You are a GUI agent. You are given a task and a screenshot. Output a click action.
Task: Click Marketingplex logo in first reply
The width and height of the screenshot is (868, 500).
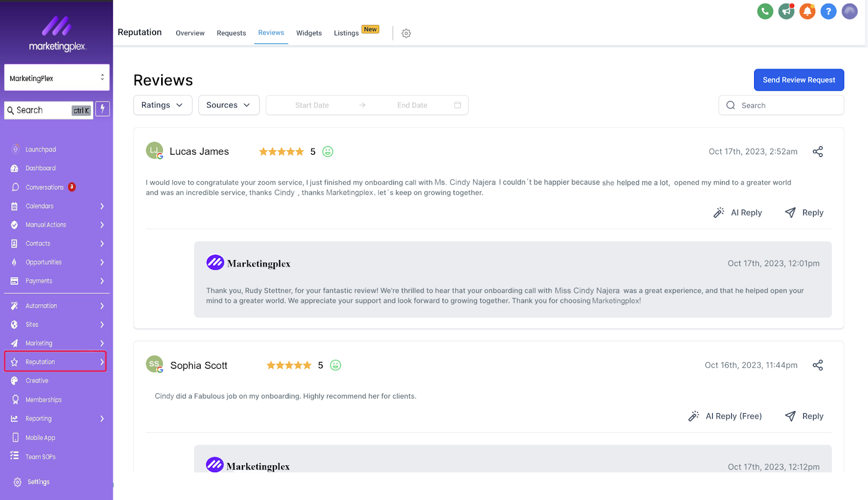(215, 263)
